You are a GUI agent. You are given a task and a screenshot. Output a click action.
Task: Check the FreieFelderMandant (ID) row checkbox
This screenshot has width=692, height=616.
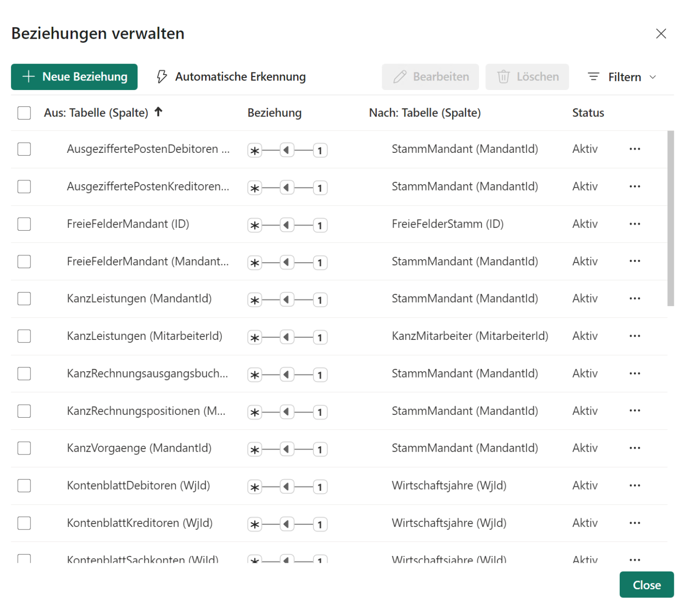coord(24,224)
